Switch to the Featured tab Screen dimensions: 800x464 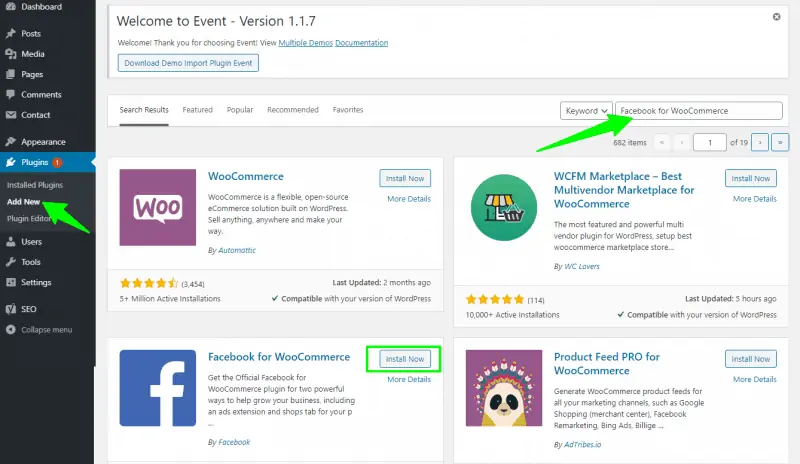pos(197,110)
